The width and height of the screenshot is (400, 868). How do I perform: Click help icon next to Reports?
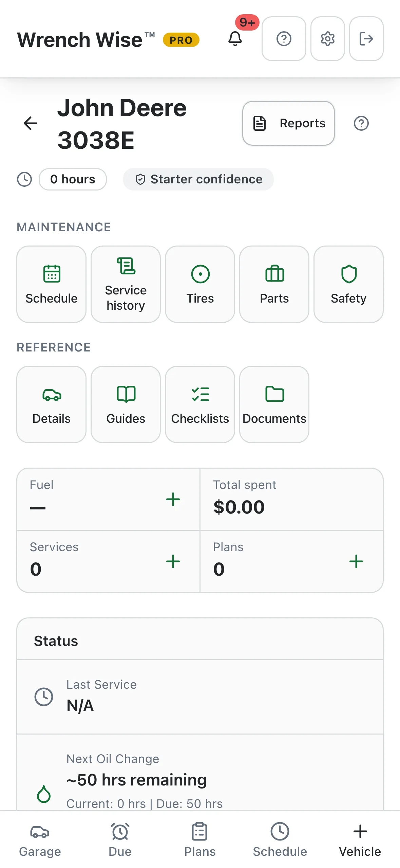(x=361, y=123)
